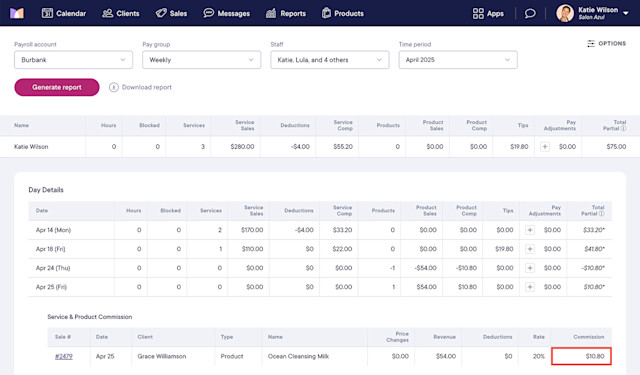Go to the Reports menu

(286, 13)
